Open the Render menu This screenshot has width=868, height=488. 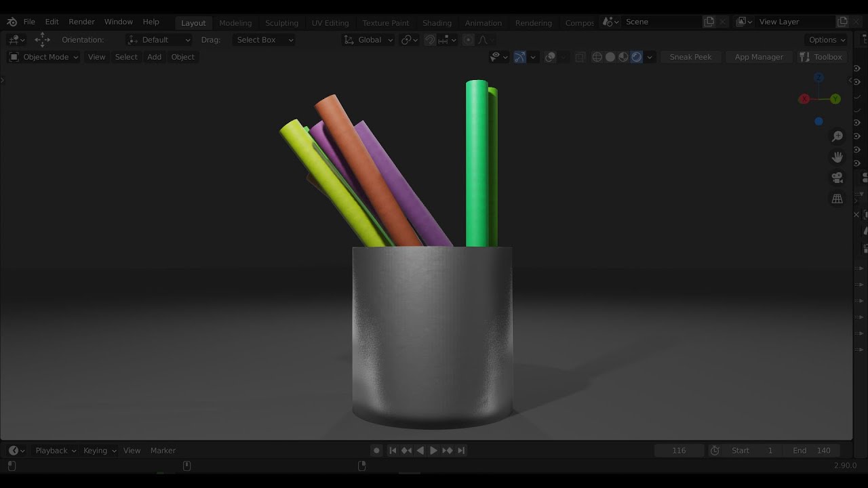81,22
